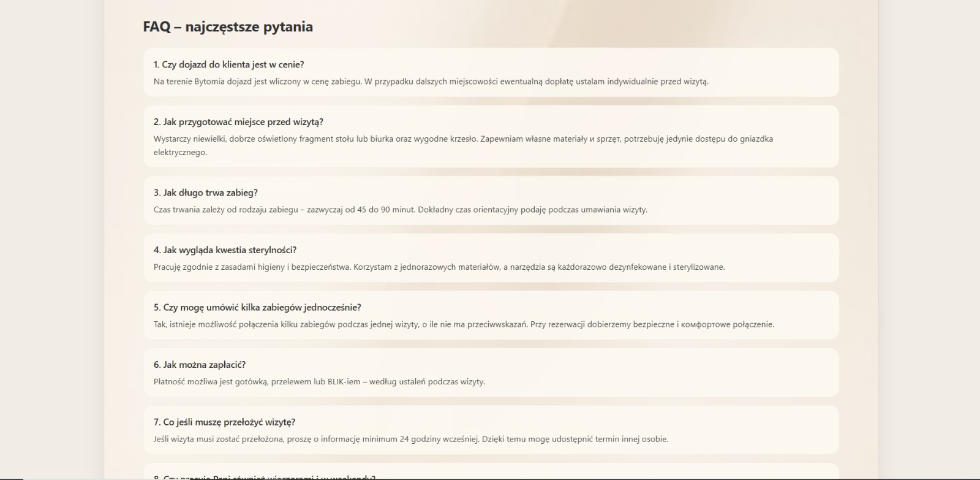Viewport: 980px width, 480px height.
Task: Click the answer about dojazd in Bytom
Action: (x=431, y=82)
